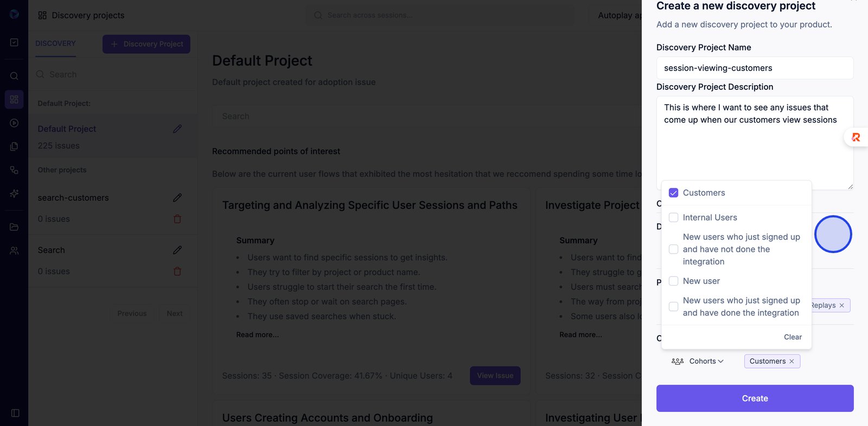Image resolution: width=868 pixels, height=426 pixels.
Task: Click trash icon for the Search project
Action: pyautogui.click(x=177, y=272)
